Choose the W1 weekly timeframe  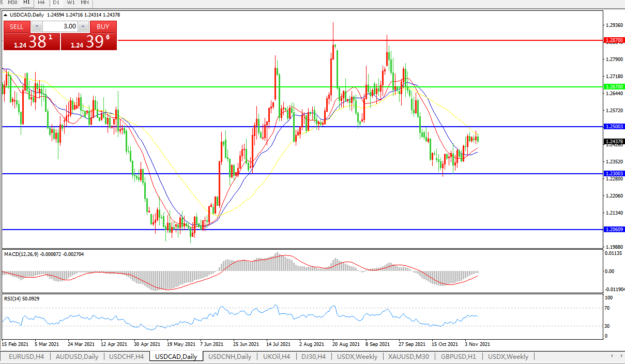click(71, 3)
